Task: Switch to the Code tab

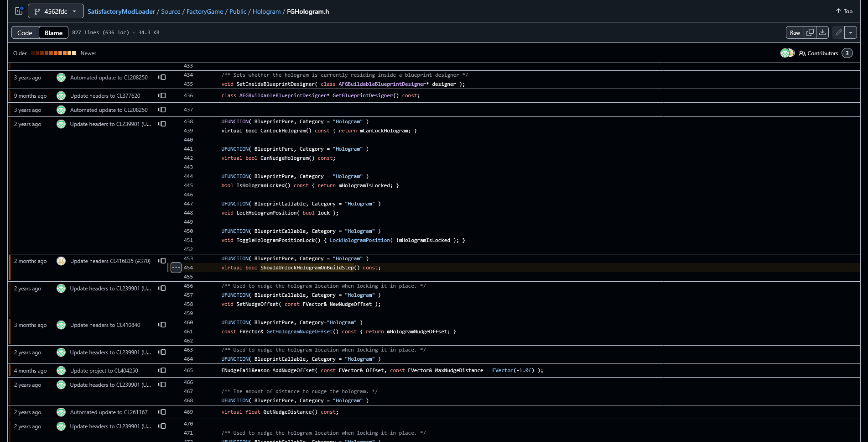Action: point(25,33)
